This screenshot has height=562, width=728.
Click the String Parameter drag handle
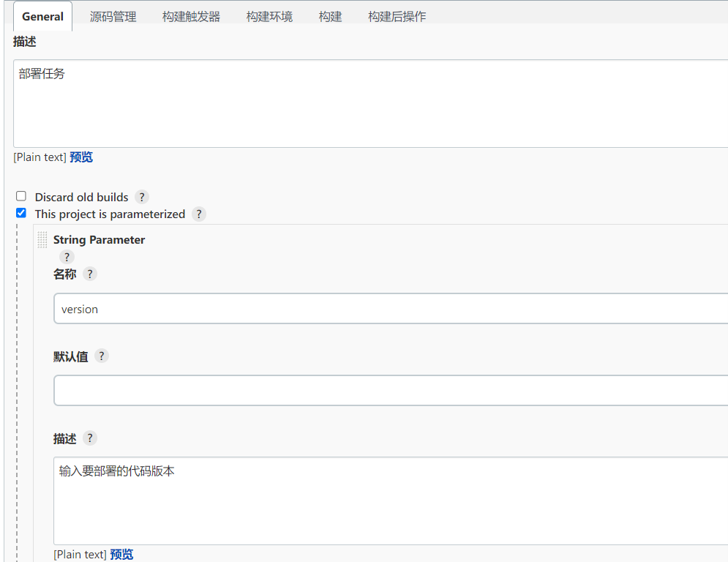[x=42, y=240]
